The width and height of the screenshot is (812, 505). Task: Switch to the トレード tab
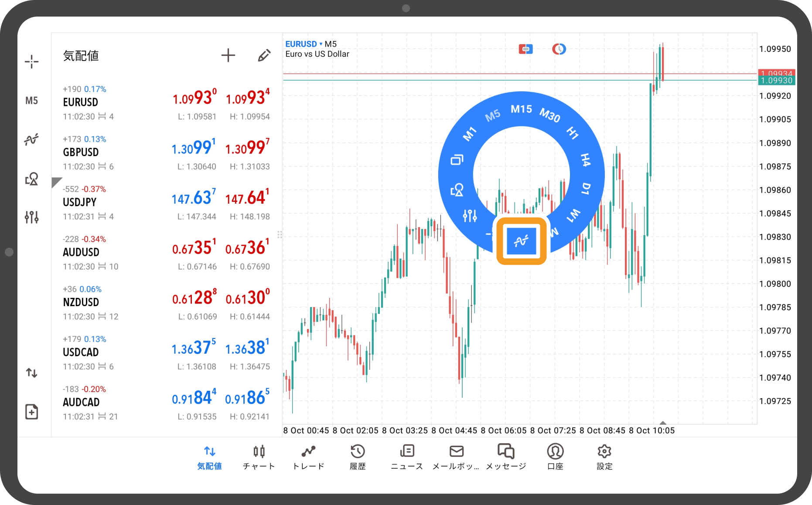click(308, 457)
